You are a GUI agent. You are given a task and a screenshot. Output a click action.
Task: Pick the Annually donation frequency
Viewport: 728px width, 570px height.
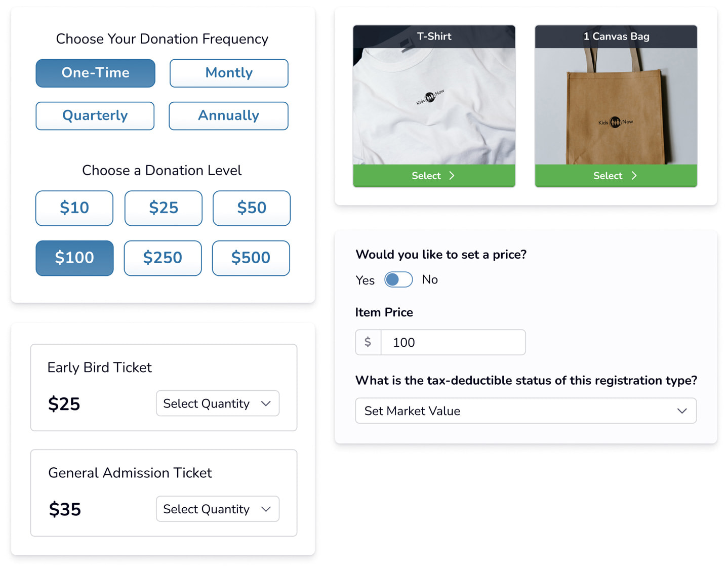coord(228,115)
